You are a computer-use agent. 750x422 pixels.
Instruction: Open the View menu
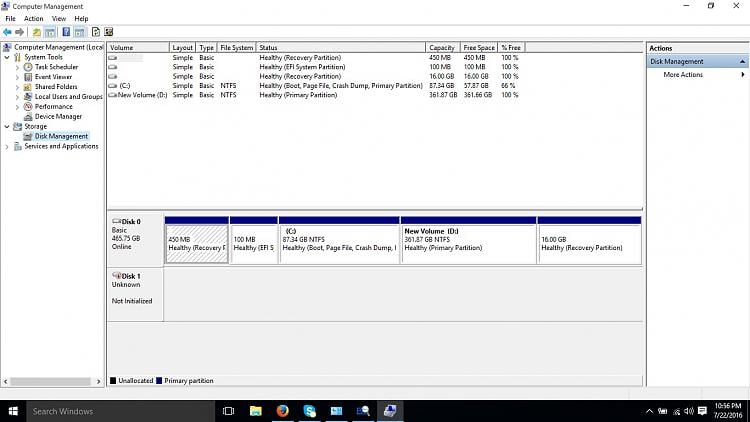click(59, 19)
